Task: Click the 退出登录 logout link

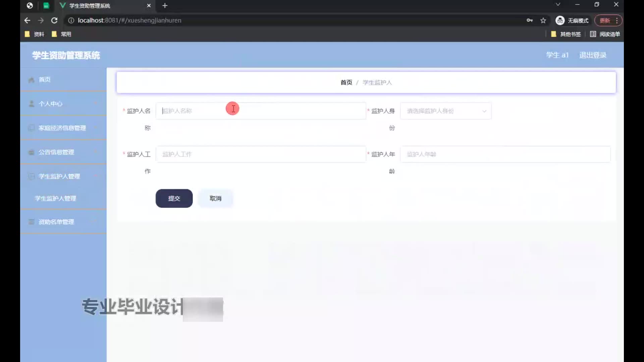Action: (x=593, y=55)
